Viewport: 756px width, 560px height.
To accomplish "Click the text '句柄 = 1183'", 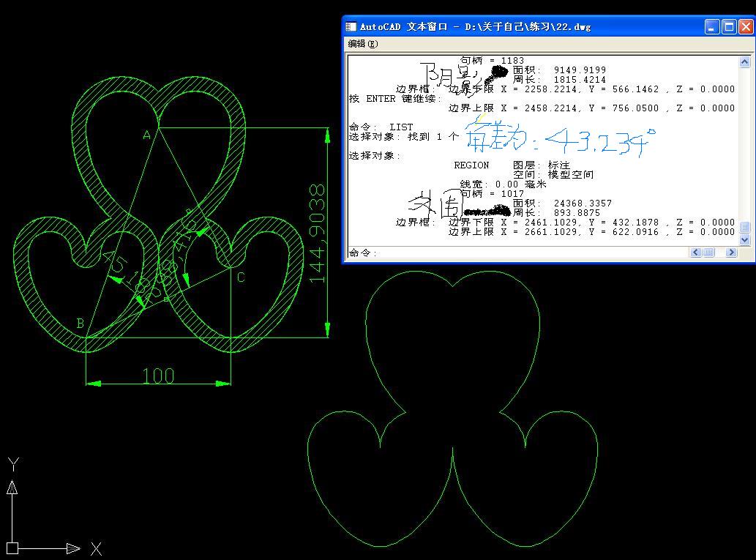I will click(492, 60).
